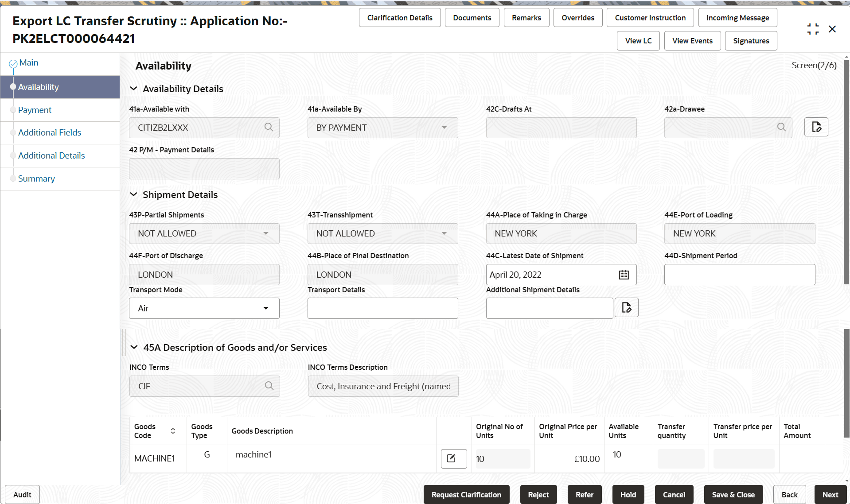The image size is (850, 504).
Task: Open the INCO Terms search lookup
Action: pos(269,386)
